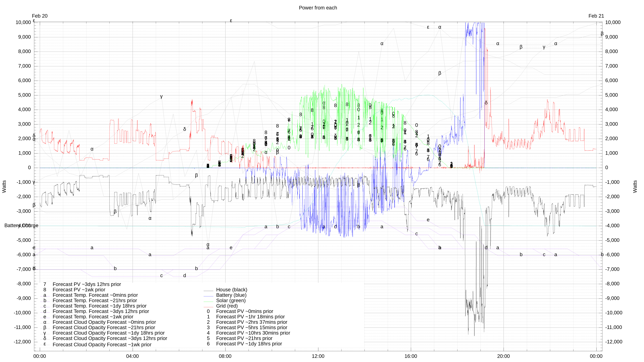Screen dimensions: 644x362
Task: Select legend entry 'Solar (green)'
Action: 231,301
